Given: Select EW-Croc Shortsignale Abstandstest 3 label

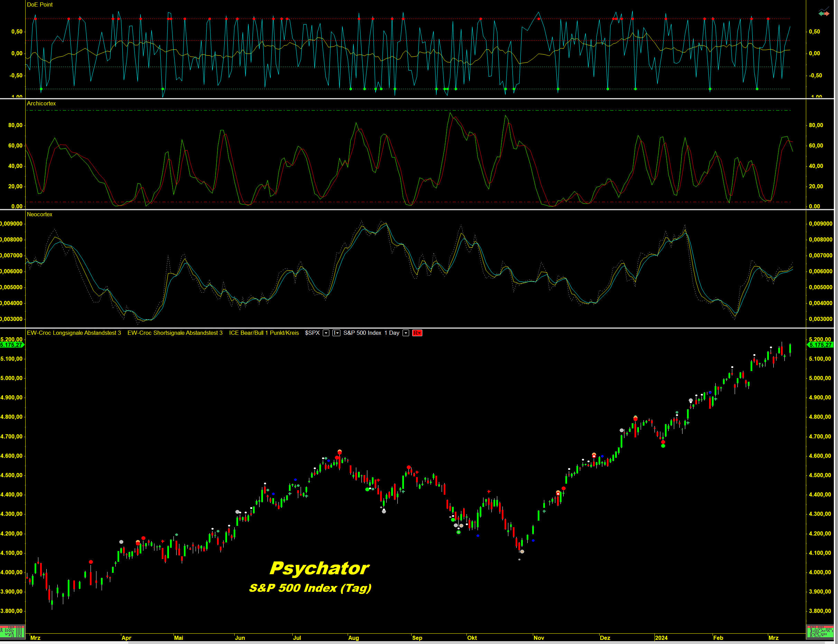Looking at the screenshot, I should [x=175, y=333].
